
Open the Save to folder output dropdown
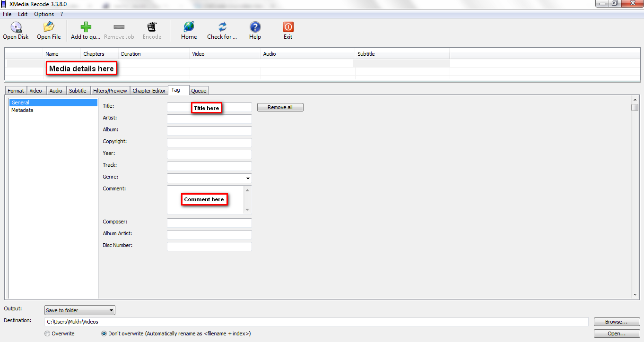[79, 310]
